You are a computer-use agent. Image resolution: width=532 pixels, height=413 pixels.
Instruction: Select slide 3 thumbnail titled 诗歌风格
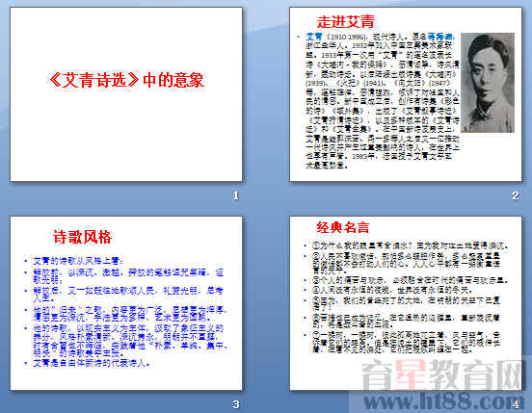[126, 303]
